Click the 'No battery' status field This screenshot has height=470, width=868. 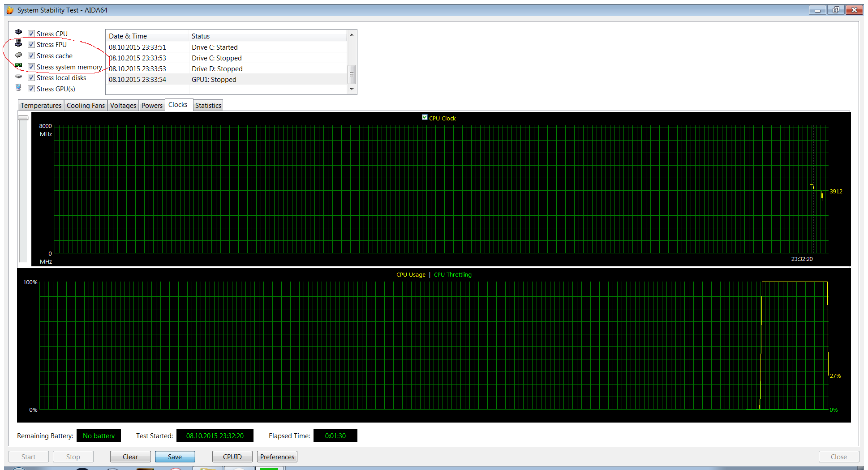99,436
